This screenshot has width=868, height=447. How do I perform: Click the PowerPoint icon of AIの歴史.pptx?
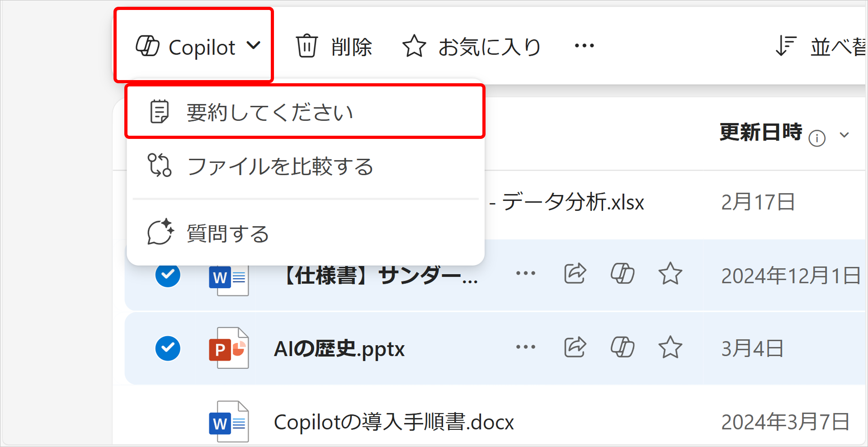tap(229, 348)
